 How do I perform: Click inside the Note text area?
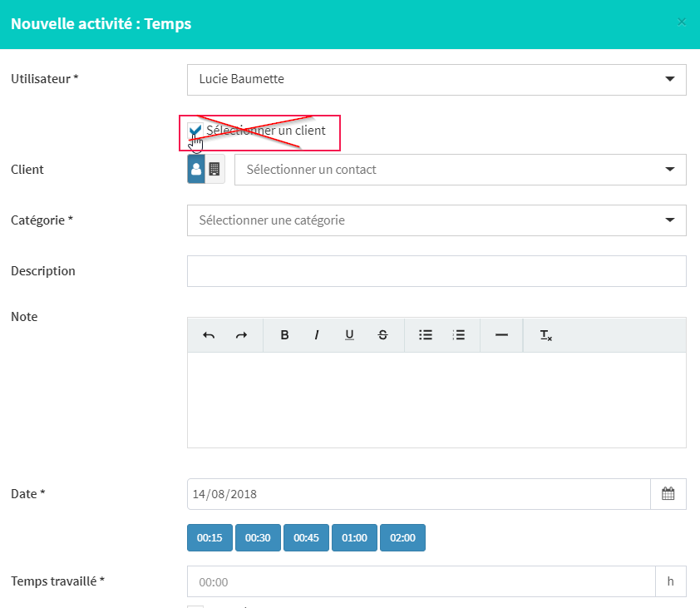coord(436,400)
